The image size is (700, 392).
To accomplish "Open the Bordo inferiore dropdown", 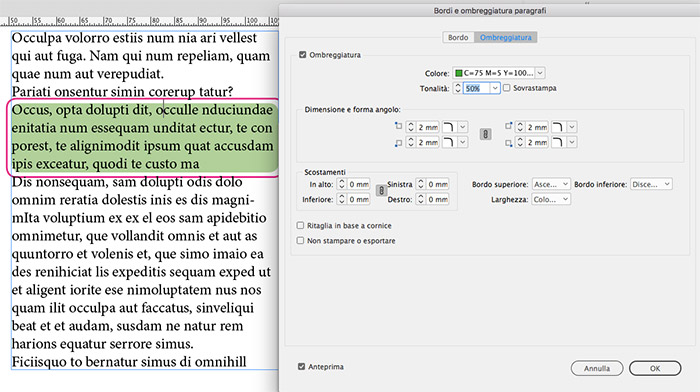I will tap(651, 184).
